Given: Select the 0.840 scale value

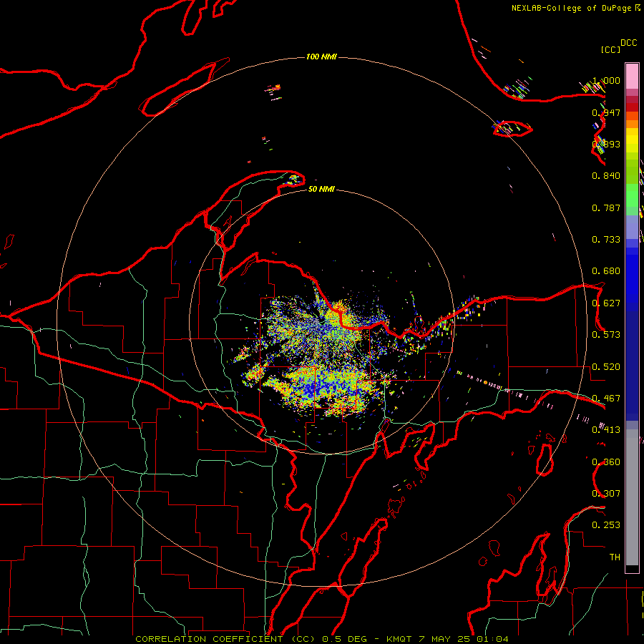Looking at the screenshot, I should click(x=606, y=176).
